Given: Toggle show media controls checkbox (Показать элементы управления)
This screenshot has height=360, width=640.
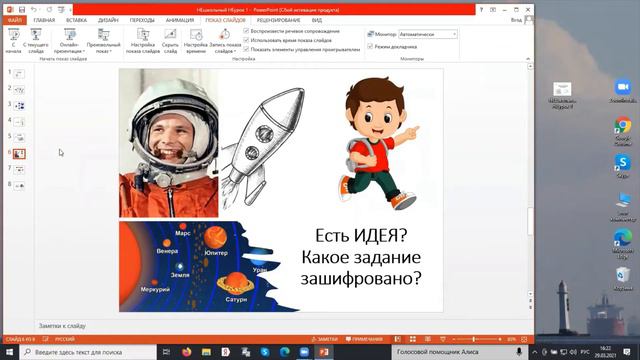Looking at the screenshot, I should click(x=246, y=49).
